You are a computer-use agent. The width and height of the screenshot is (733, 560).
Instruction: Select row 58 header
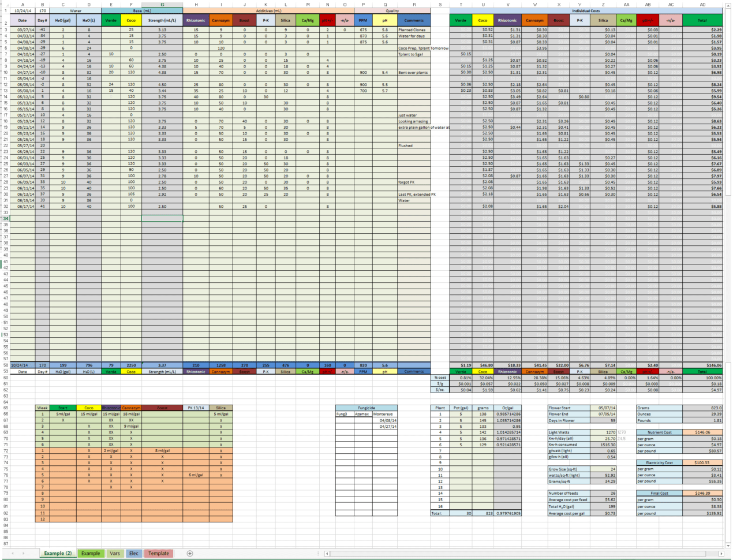coord(5,365)
